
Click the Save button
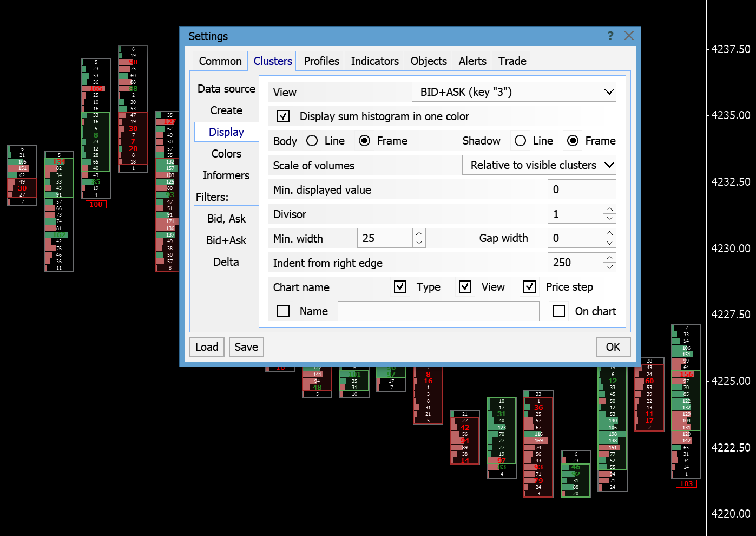point(246,347)
